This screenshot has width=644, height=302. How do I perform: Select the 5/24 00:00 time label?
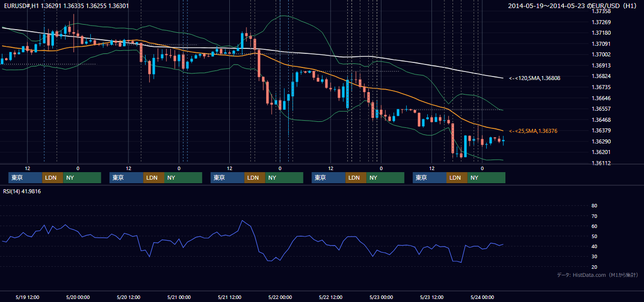pos(482,297)
